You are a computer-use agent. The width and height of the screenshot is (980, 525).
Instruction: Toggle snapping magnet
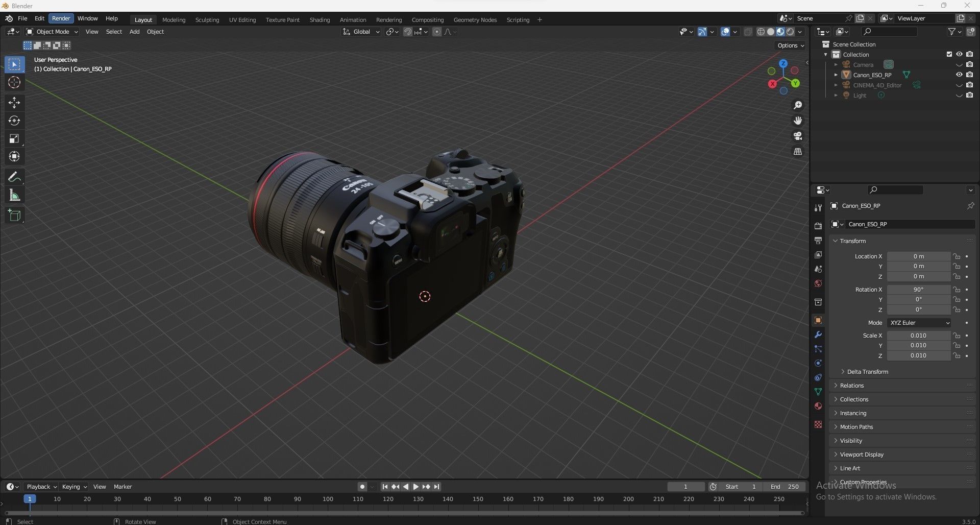coord(407,32)
